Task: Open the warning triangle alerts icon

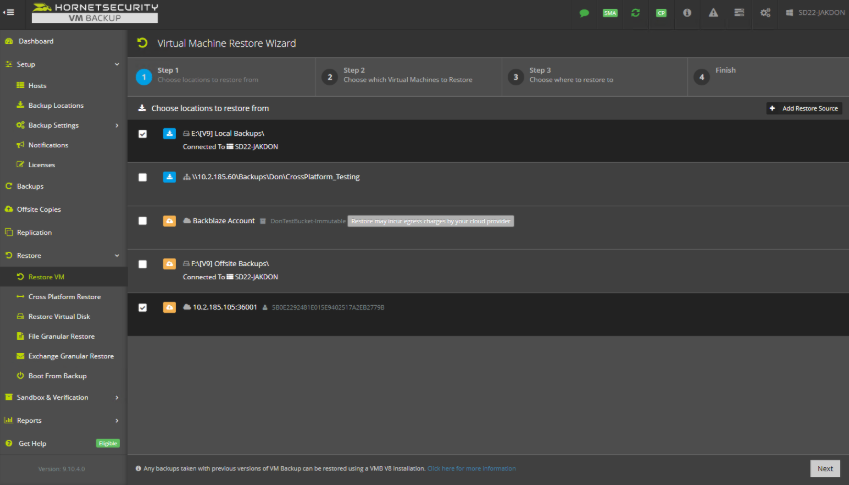Action: pyautogui.click(x=713, y=13)
